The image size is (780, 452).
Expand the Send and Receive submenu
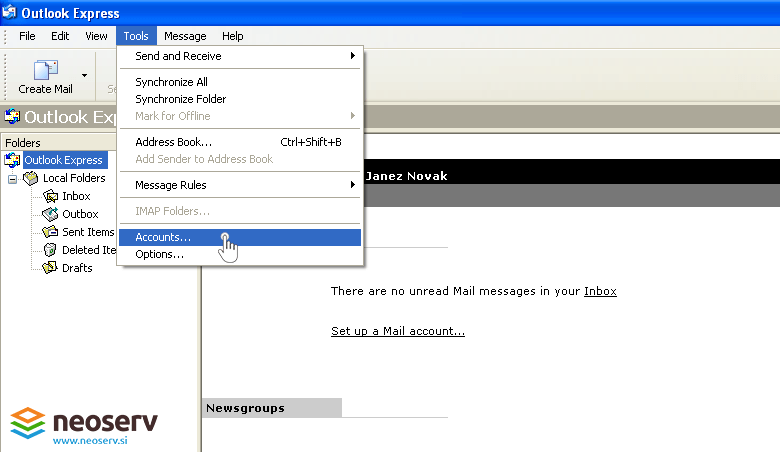(x=240, y=56)
